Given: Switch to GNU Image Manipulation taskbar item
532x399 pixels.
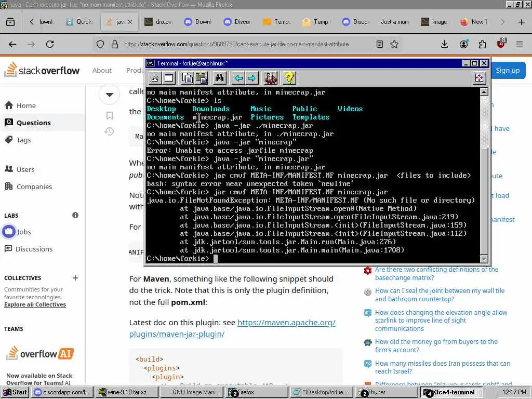Looking at the screenshot, I should (191, 392).
